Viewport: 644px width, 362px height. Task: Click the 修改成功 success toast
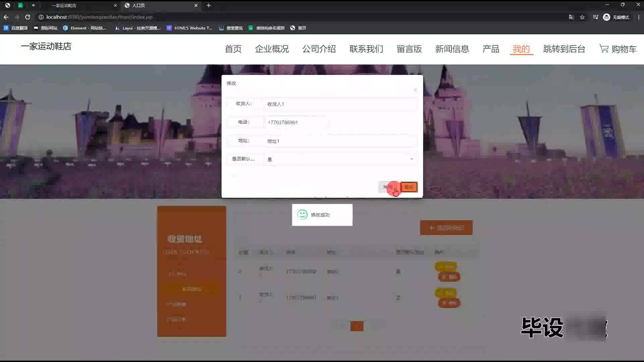point(322,215)
